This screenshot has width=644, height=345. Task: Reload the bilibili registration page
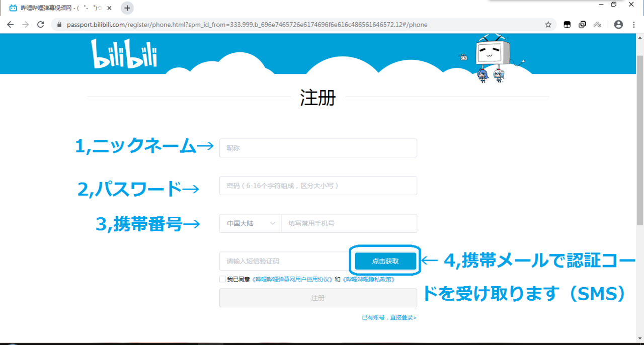pyautogui.click(x=41, y=25)
